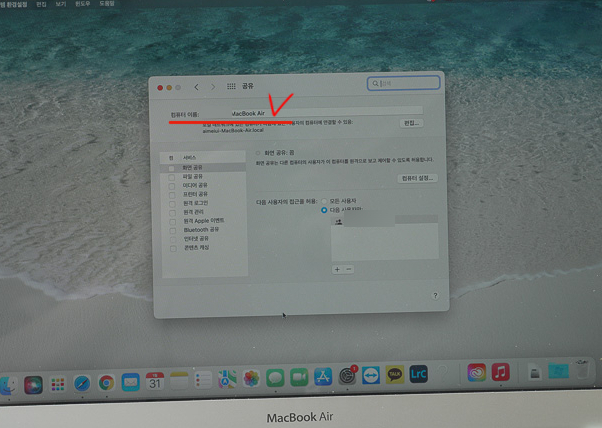Enable the 파일 공유 service checkbox
Screen dimensions: 602x428
coord(172,177)
